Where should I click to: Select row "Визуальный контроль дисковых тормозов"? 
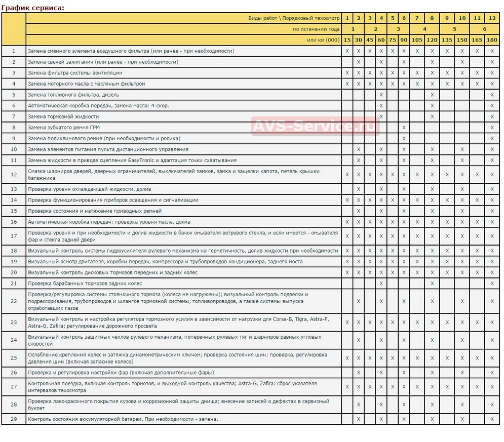click(x=251, y=272)
